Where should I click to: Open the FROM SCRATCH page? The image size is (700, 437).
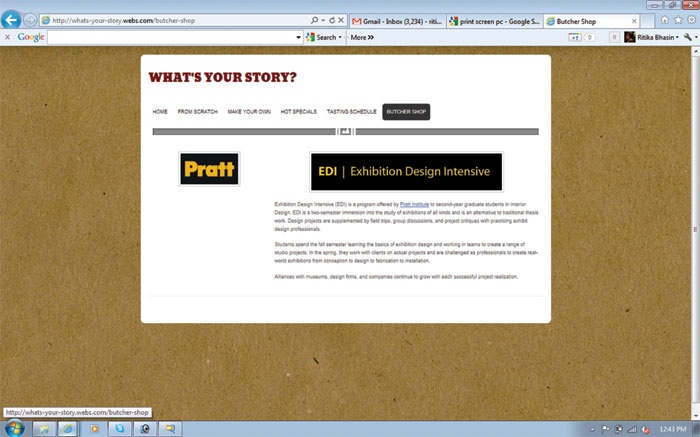point(198,112)
